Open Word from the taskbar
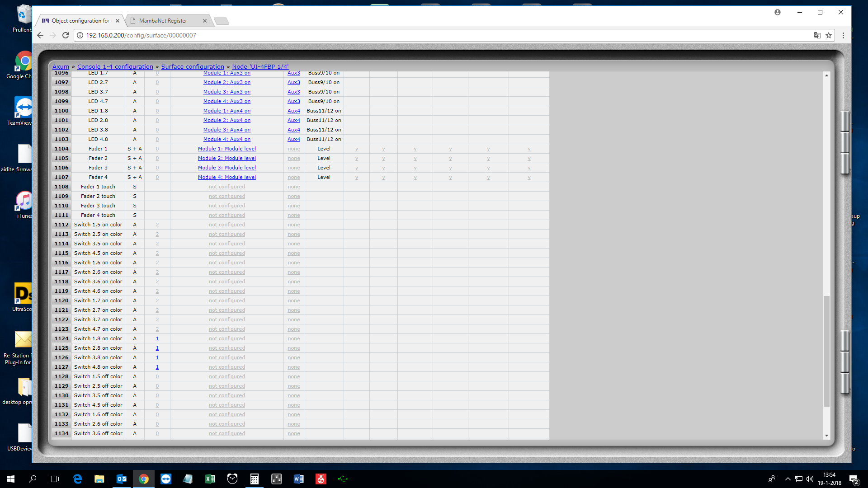This screenshot has height=488, width=868. point(298,479)
